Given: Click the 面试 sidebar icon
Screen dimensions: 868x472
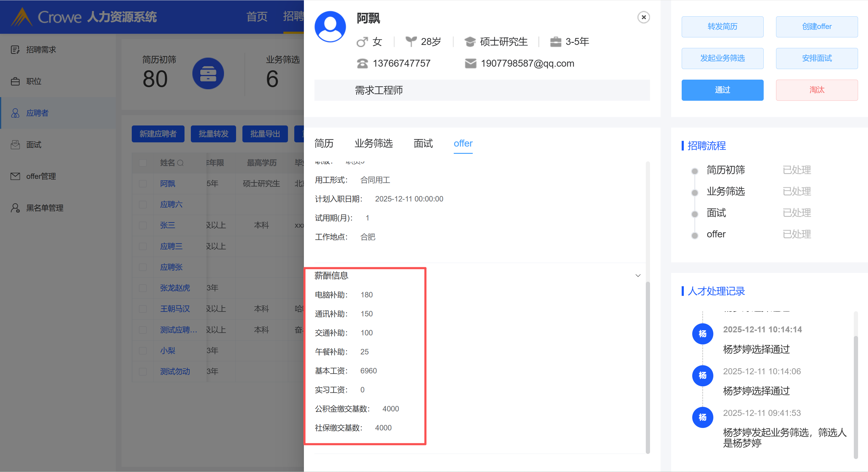Looking at the screenshot, I should pos(15,145).
